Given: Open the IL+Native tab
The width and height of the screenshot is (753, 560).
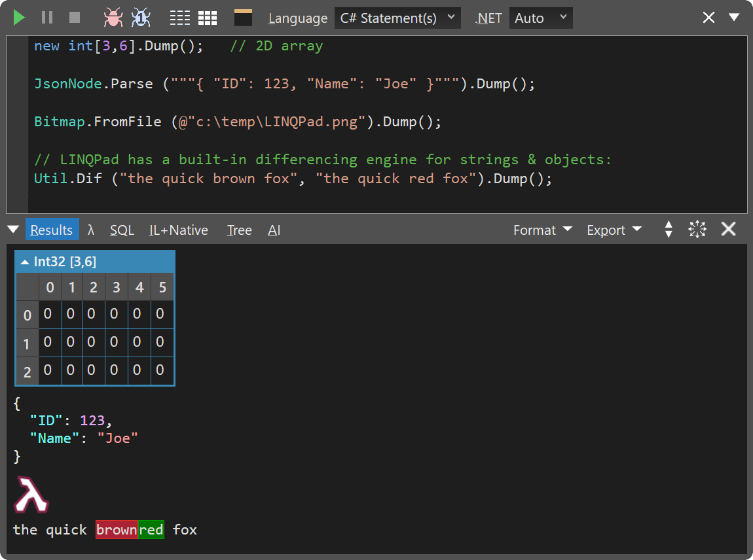Looking at the screenshot, I should (178, 230).
